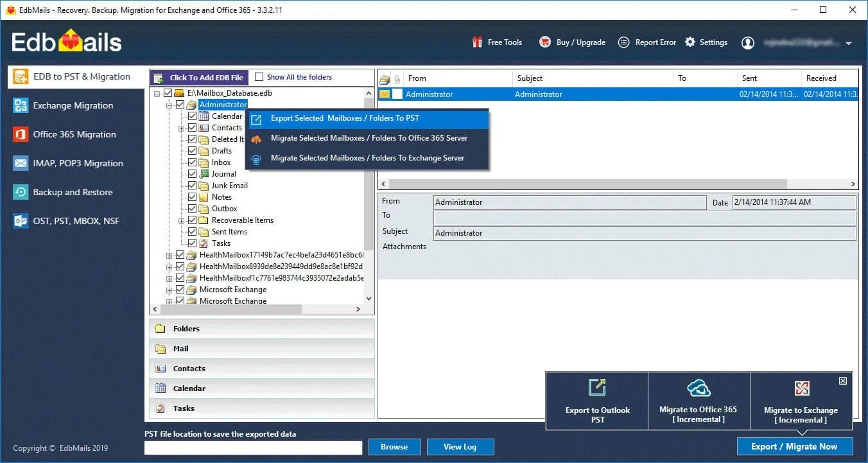Uncheck the Drafts folder checkbox

tap(192, 151)
